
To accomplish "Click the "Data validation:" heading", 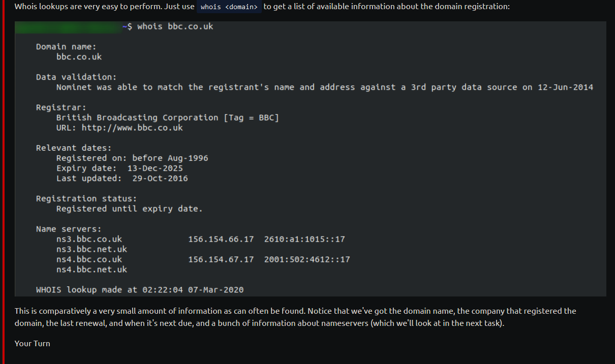I will pos(76,77).
